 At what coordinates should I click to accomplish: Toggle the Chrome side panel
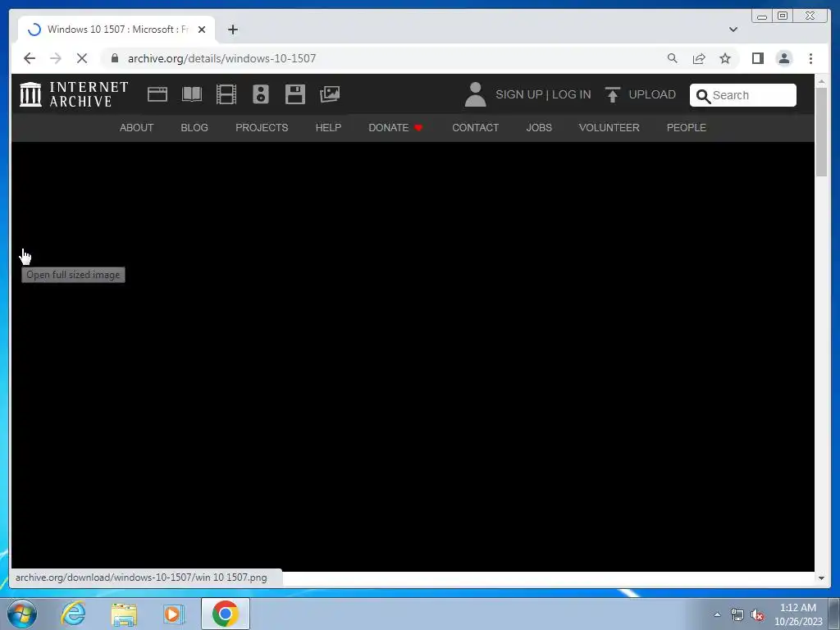757,58
